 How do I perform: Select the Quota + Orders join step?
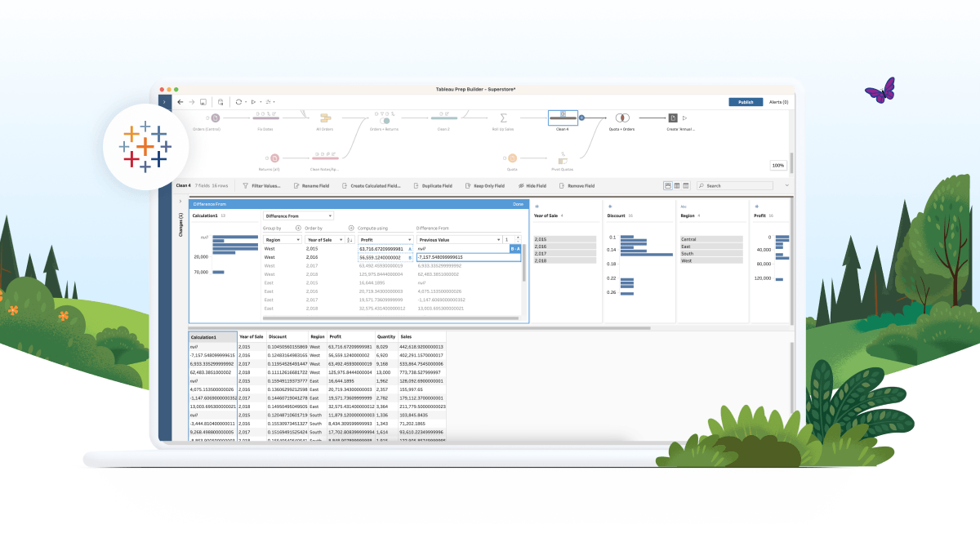[621, 118]
